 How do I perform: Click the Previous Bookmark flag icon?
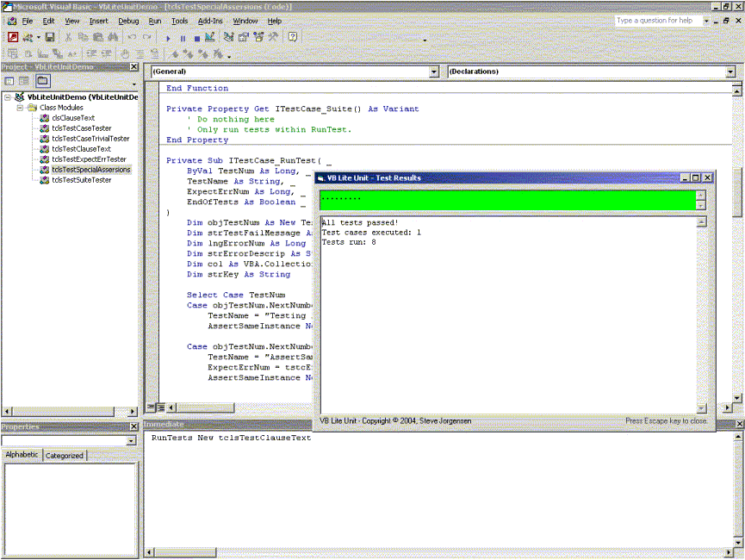[x=203, y=53]
